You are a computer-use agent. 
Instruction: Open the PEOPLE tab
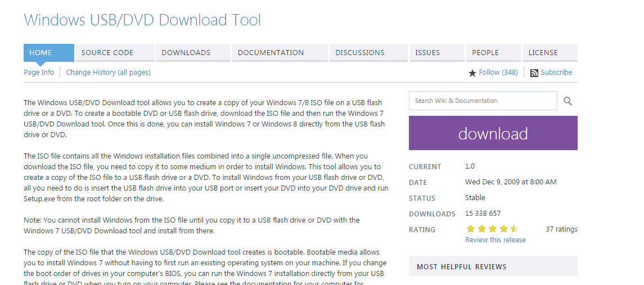pyautogui.click(x=493, y=53)
